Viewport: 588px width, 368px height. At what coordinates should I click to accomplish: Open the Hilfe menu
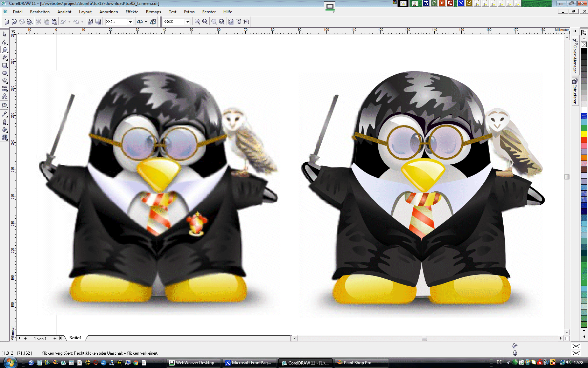pos(227,12)
